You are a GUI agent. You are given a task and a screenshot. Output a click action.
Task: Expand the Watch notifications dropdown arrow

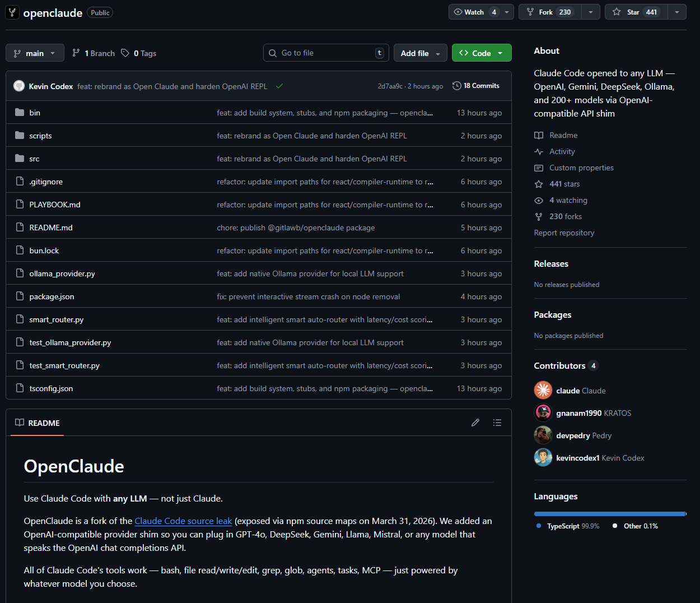click(x=507, y=12)
